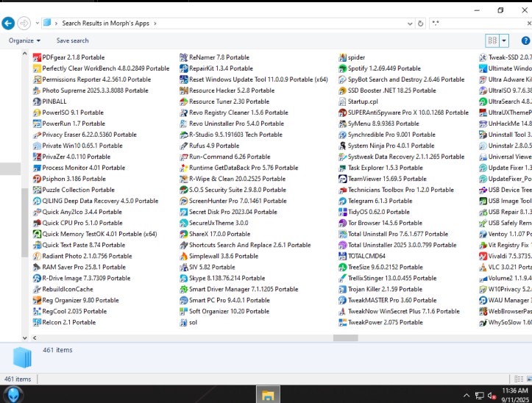This screenshot has height=403, width=532.
Task: Click the ReNamer 7.8 Portable icon
Action: pos(183,57)
